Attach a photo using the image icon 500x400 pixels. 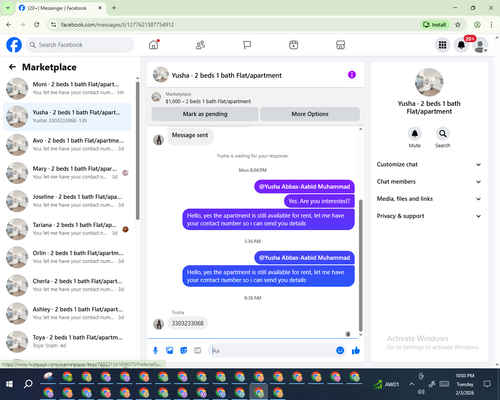tap(170, 350)
